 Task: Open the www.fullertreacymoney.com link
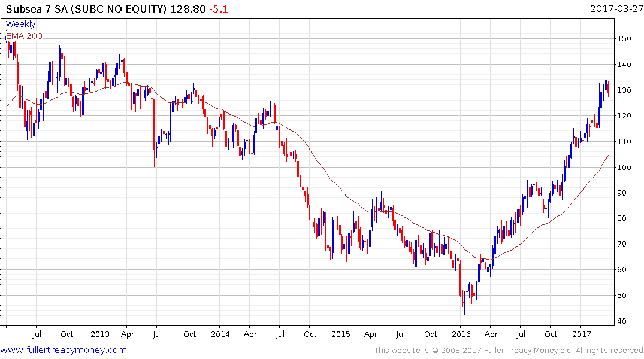pos(64,350)
